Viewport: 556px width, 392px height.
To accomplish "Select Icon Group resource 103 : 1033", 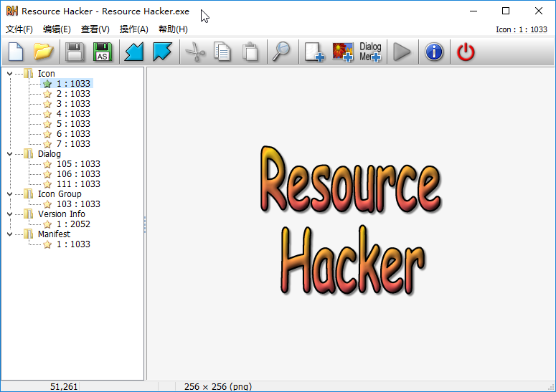I will pyautogui.click(x=78, y=204).
